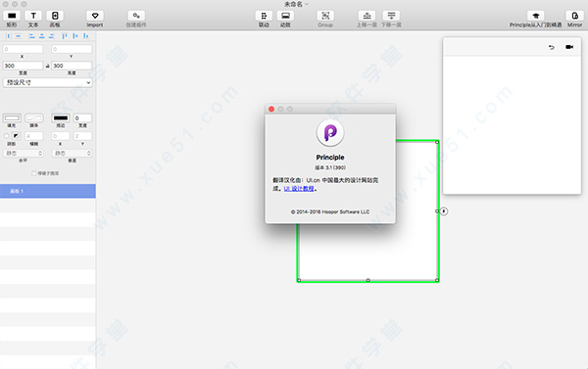Select the Text (文本) tool
This screenshot has width=588, height=369.
point(33,16)
